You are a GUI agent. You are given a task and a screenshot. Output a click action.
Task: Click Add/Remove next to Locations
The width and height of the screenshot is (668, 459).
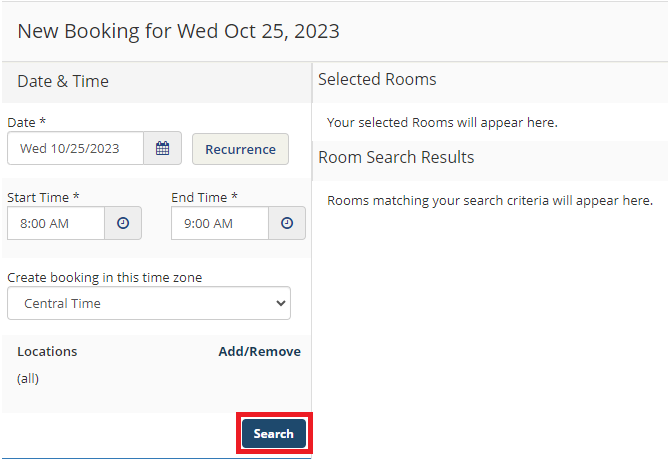[x=259, y=352]
